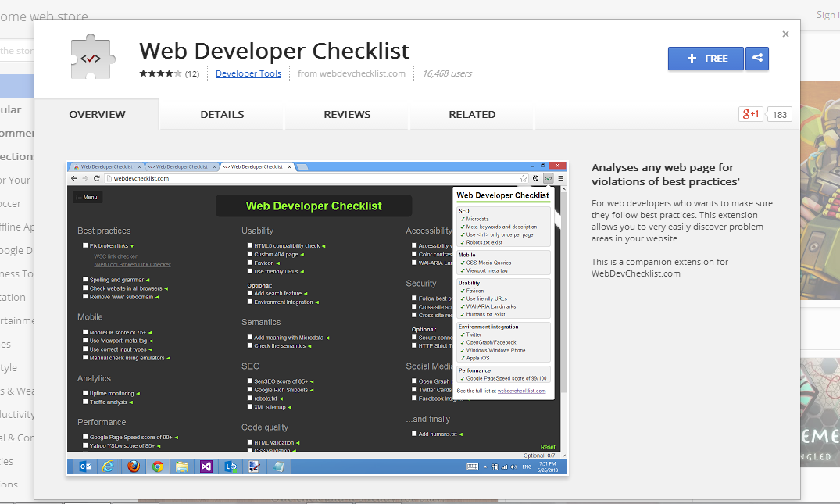This screenshot has height=504, width=840.
Task: Open the DETAILS tab
Action: (x=221, y=113)
